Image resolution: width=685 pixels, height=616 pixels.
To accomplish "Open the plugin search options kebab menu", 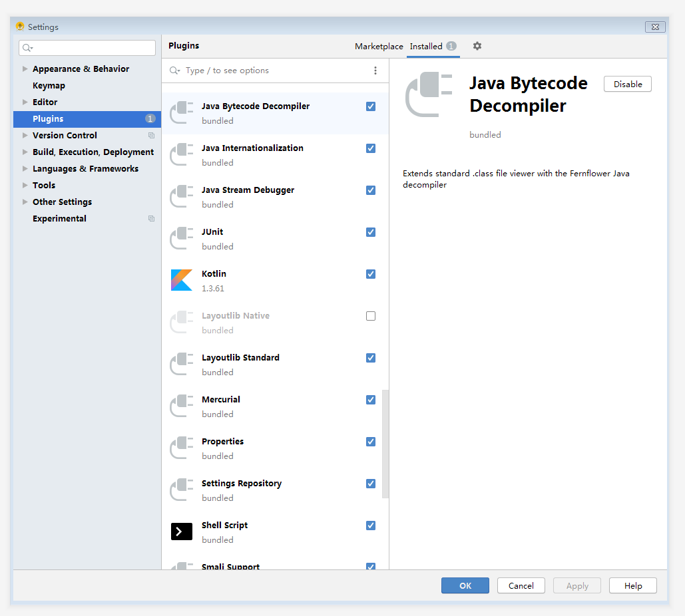I will coord(375,71).
